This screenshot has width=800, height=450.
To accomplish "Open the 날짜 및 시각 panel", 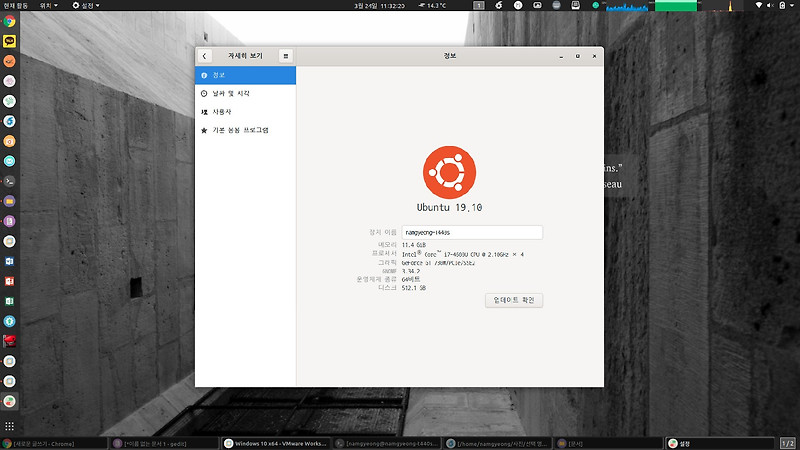I will click(245, 93).
